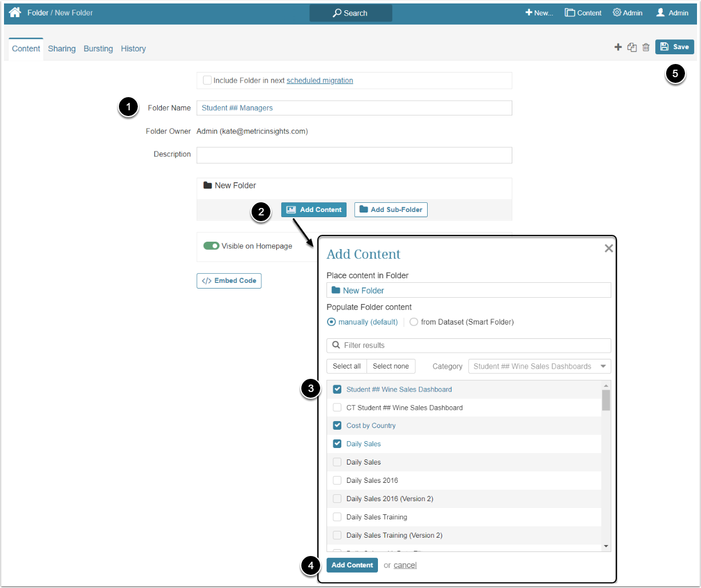Uncheck the checked Daily Sales item
Viewport: 701px width, 588px height.
337,444
